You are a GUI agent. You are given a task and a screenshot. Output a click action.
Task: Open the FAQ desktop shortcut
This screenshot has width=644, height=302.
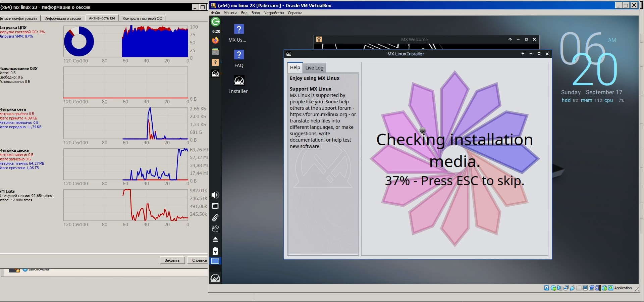click(238, 59)
